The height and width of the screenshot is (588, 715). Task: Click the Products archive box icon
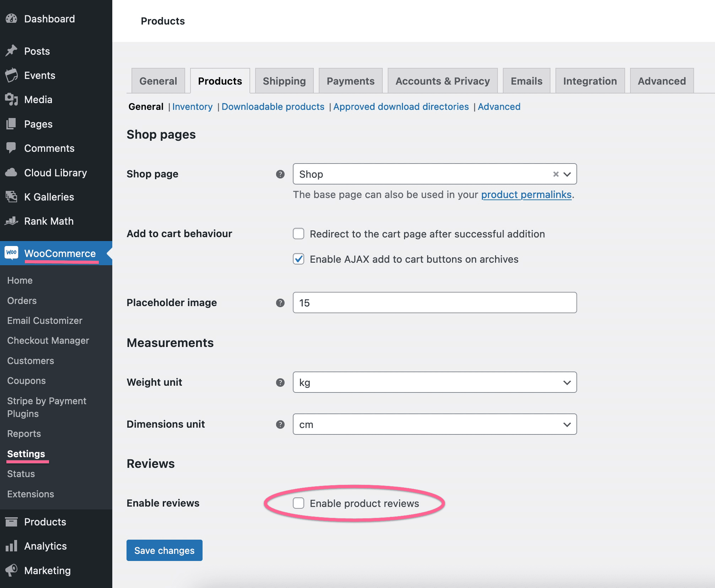pyautogui.click(x=11, y=522)
